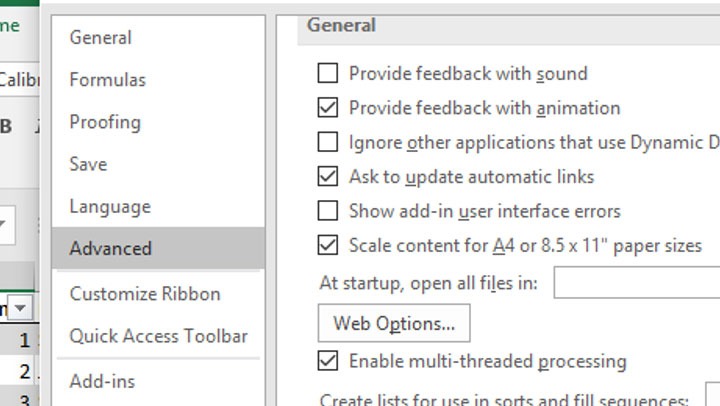Open Quick Access Toolbar settings

[158, 336]
